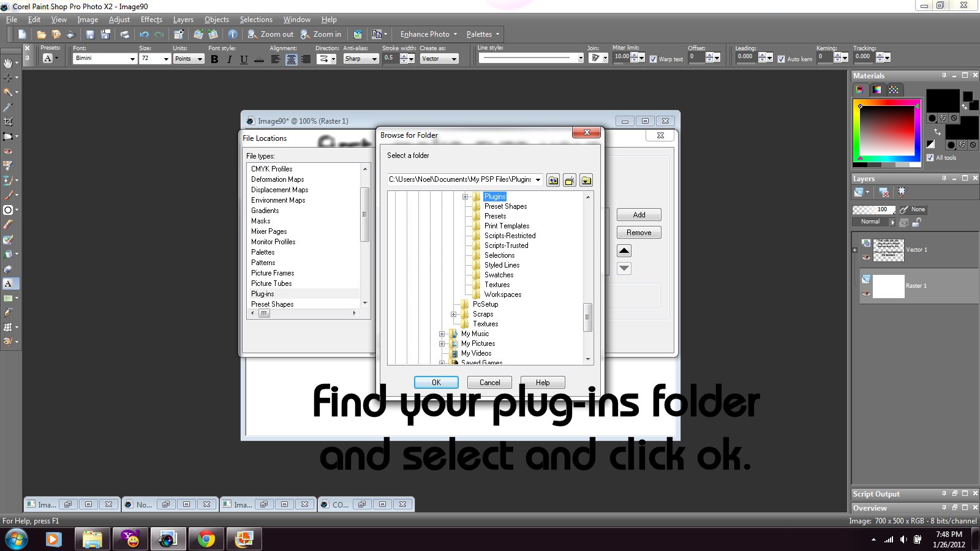Click the New Image icon in toolbar
Image resolution: width=980 pixels, height=551 pixels.
pyautogui.click(x=23, y=34)
